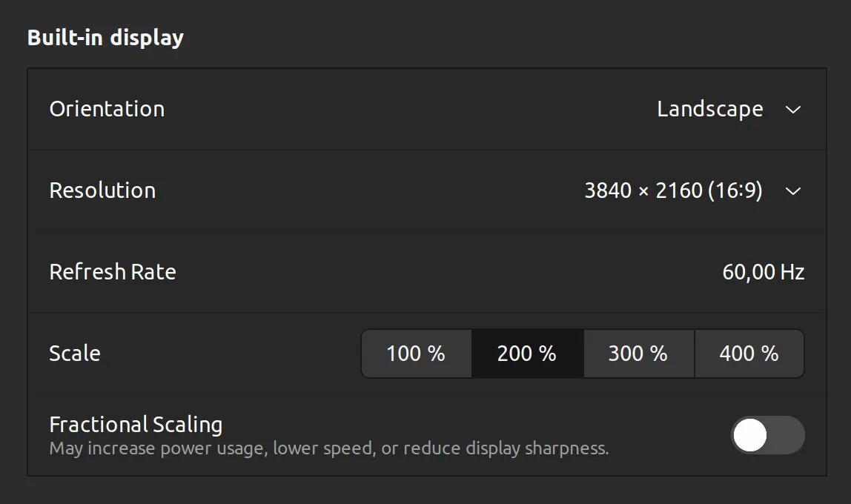The image size is (851, 504).
Task: Click the chevron next to Landscape
Action: click(792, 109)
